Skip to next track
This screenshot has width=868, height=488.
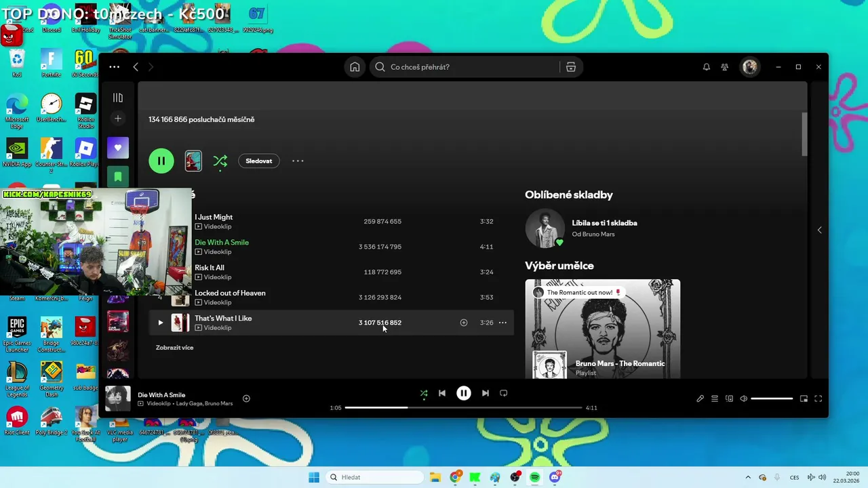tap(486, 393)
